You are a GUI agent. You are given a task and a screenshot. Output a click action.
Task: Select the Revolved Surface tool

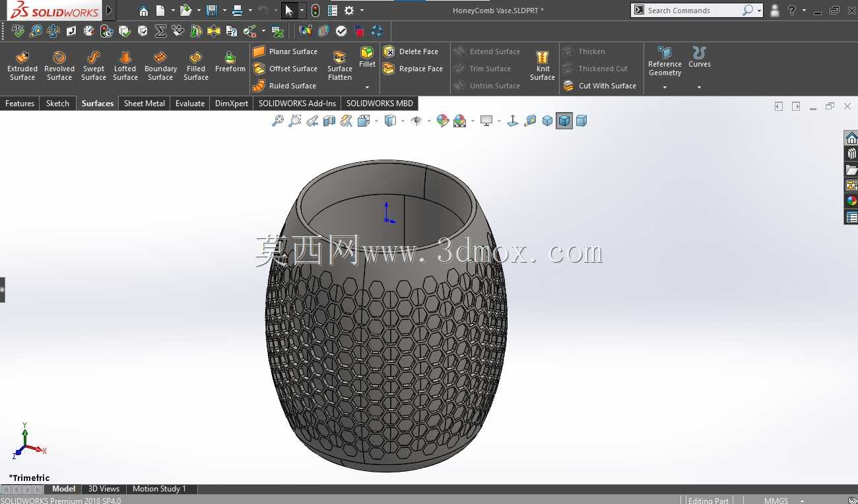point(59,66)
